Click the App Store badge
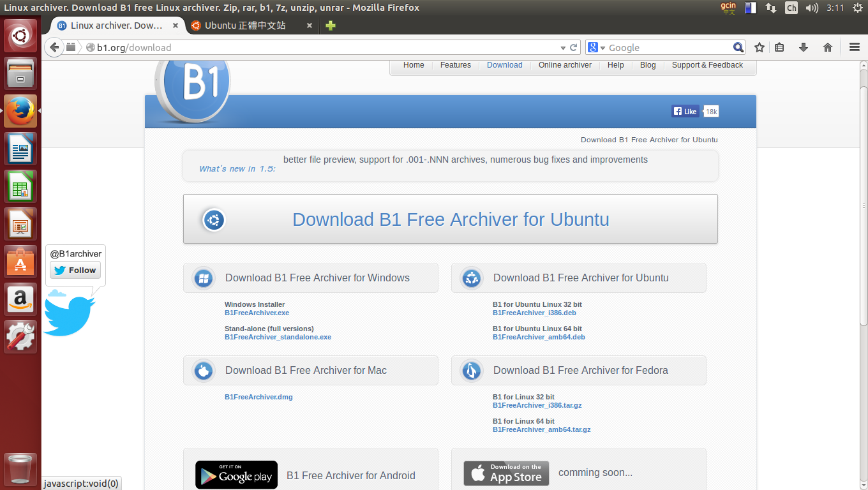This screenshot has width=868, height=490. pyautogui.click(x=506, y=473)
